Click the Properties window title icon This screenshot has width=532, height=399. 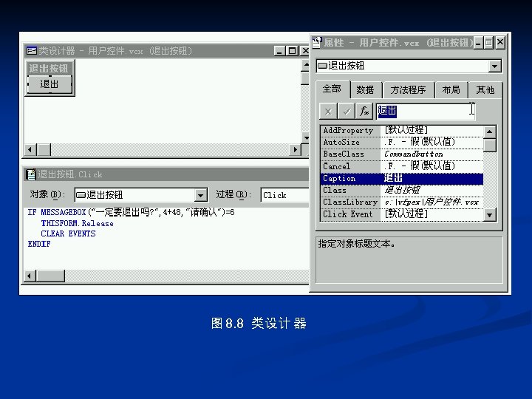click(316, 42)
